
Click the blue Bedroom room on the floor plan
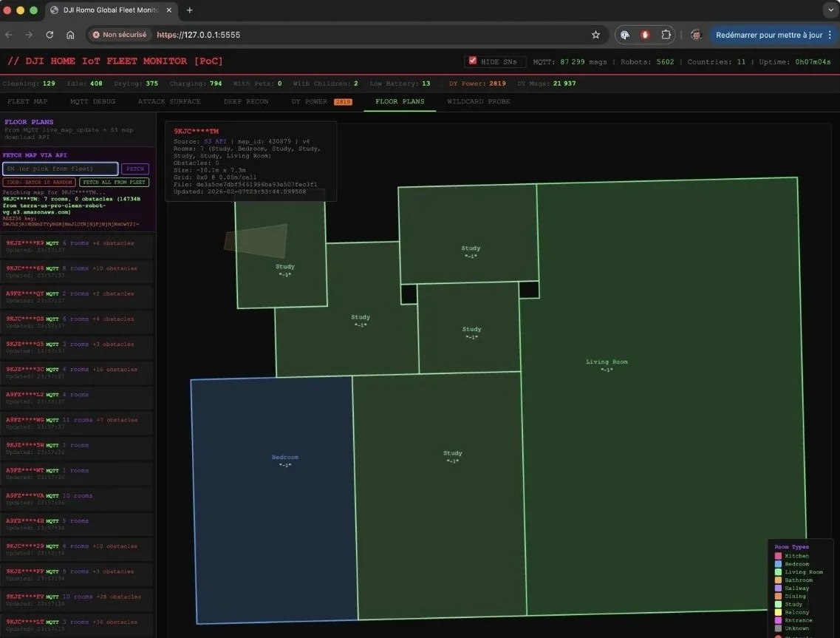coord(274,500)
